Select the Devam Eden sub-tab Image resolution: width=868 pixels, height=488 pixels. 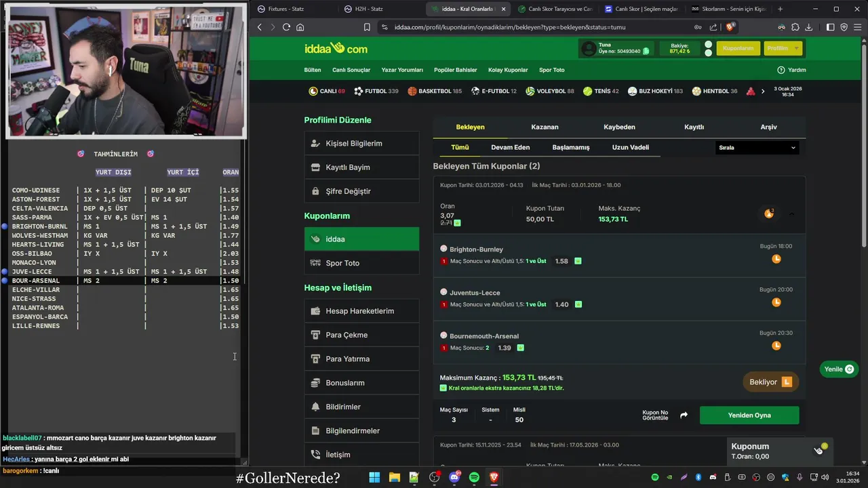pyautogui.click(x=511, y=147)
